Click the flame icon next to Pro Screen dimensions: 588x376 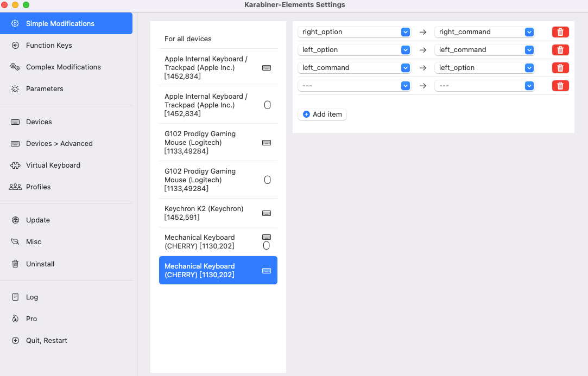coord(15,319)
